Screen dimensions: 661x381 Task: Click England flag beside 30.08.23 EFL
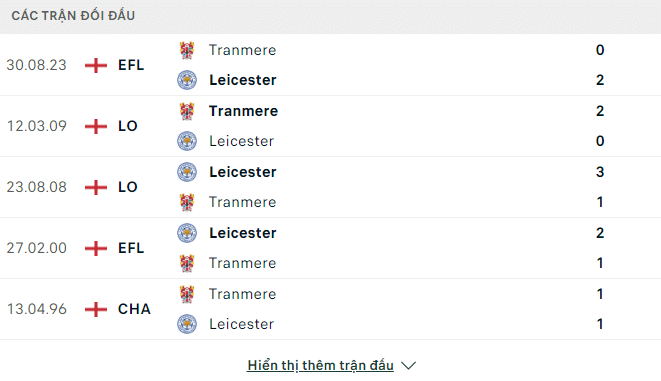[x=96, y=65]
